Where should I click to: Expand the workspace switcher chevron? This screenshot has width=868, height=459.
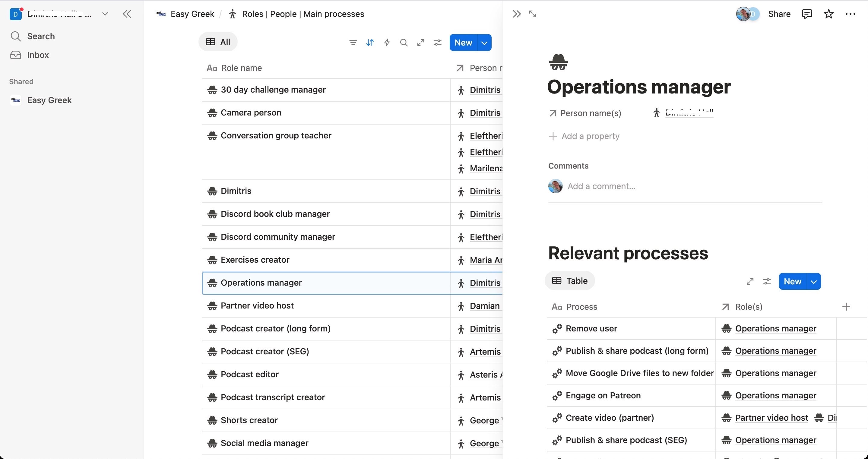(105, 14)
